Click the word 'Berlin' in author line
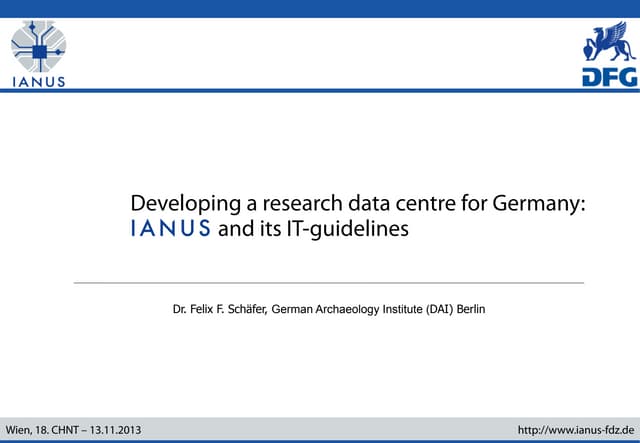This screenshot has height=443, width=640. [472, 311]
